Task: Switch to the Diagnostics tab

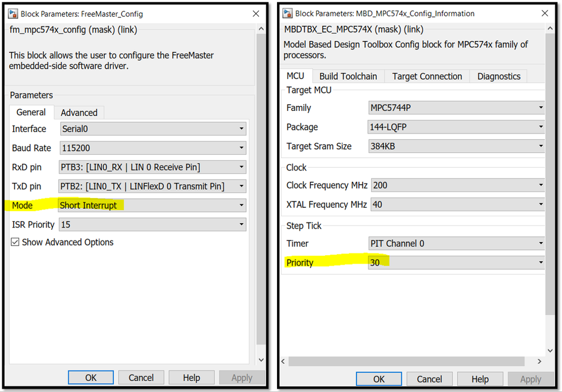Action: point(499,77)
